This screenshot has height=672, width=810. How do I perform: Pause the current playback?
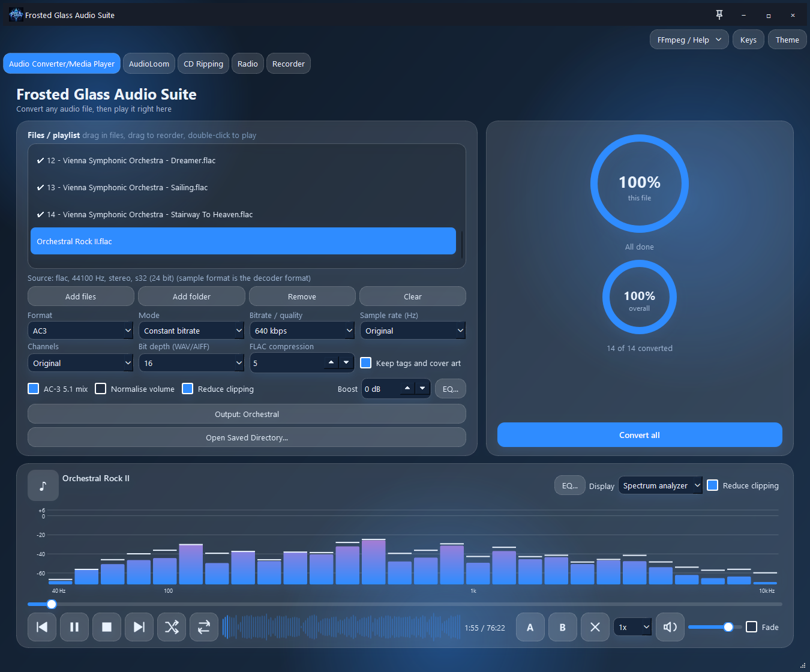(x=74, y=627)
